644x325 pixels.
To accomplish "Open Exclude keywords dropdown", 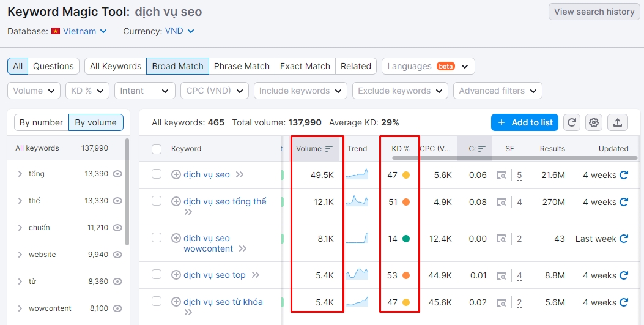I will tap(400, 91).
